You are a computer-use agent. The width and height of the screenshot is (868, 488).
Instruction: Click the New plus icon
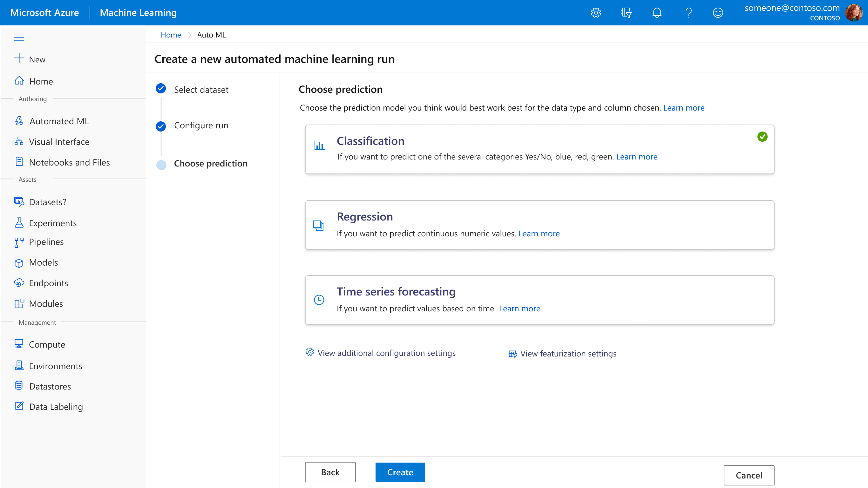click(19, 58)
